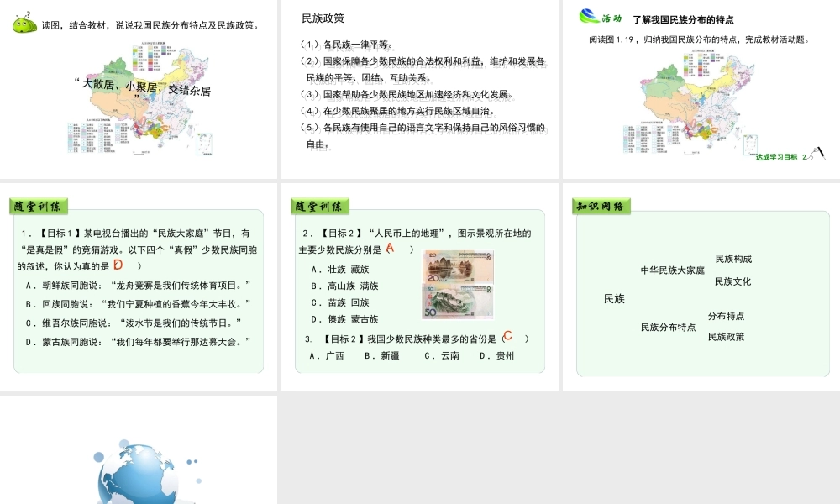
Task: Click the red answer A in question 2
Action: (390, 248)
